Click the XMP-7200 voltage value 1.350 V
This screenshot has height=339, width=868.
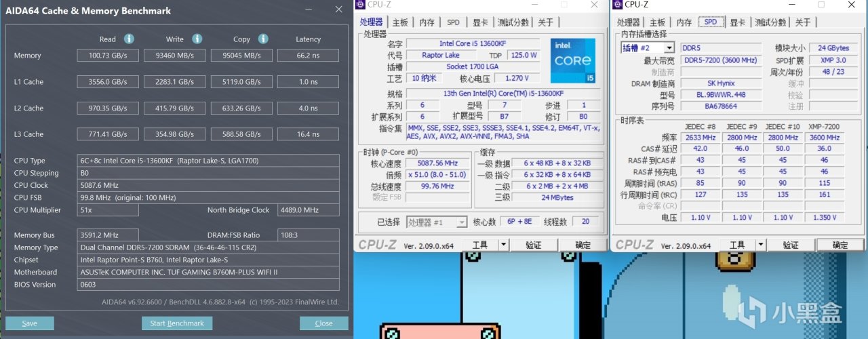point(824,218)
